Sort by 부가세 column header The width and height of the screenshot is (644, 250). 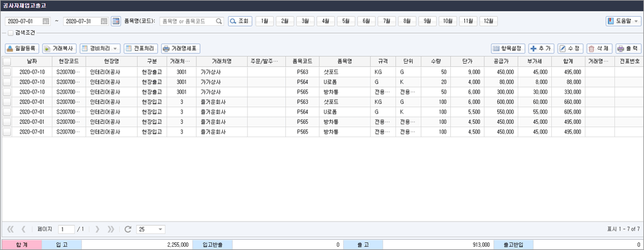click(x=535, y=61)
